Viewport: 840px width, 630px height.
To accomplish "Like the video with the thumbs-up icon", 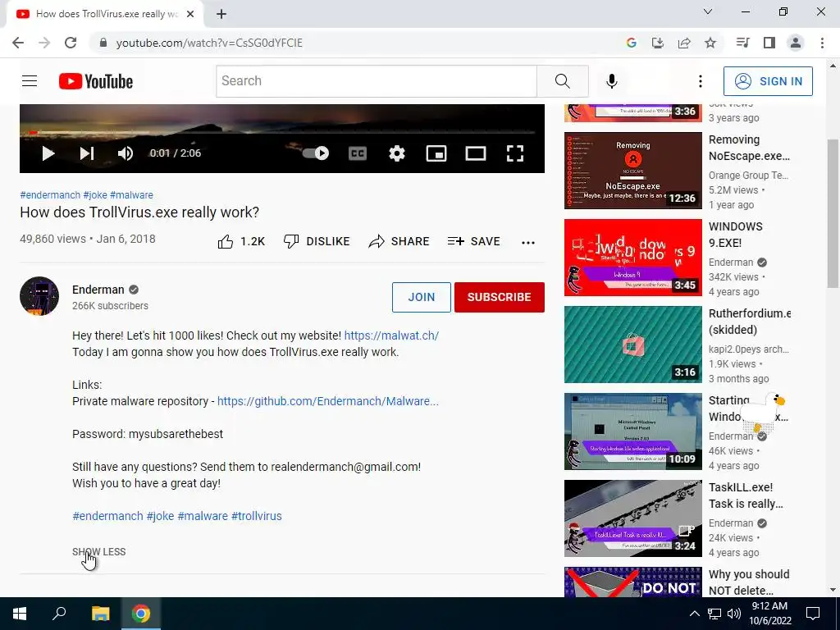I will click(x=226, y=242).
